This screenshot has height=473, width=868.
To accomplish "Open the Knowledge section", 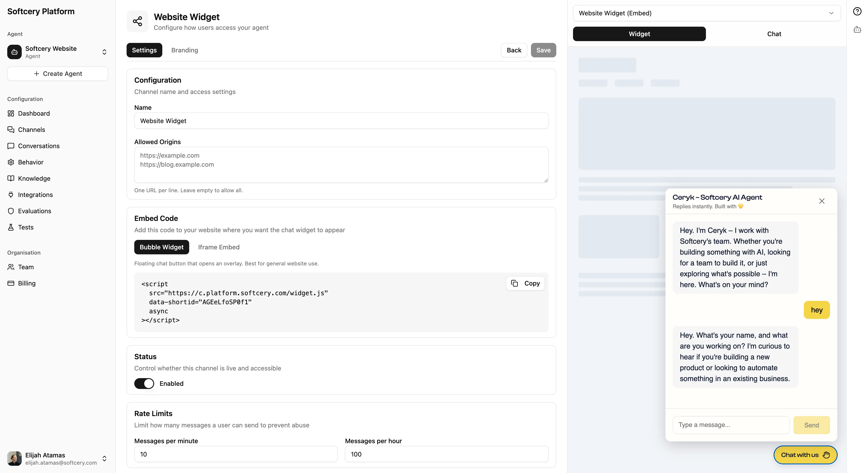I will [x=34, y=178].
